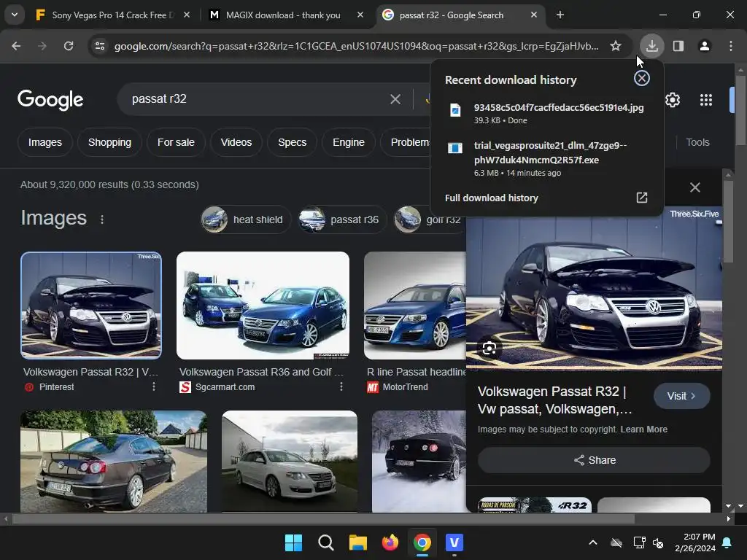
Task: Open the Chrome side panel icon
Action: point(678,46)
